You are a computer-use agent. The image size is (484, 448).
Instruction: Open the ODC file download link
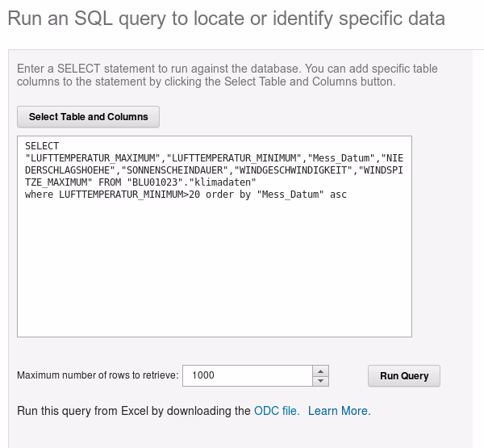276,411
